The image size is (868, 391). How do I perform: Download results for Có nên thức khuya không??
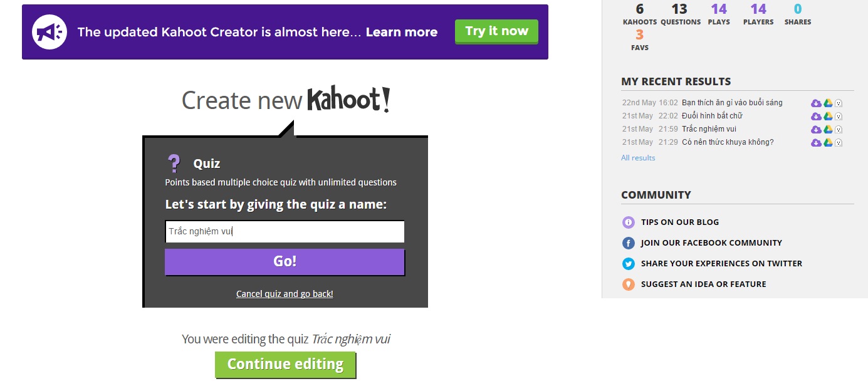click(816, 143)
